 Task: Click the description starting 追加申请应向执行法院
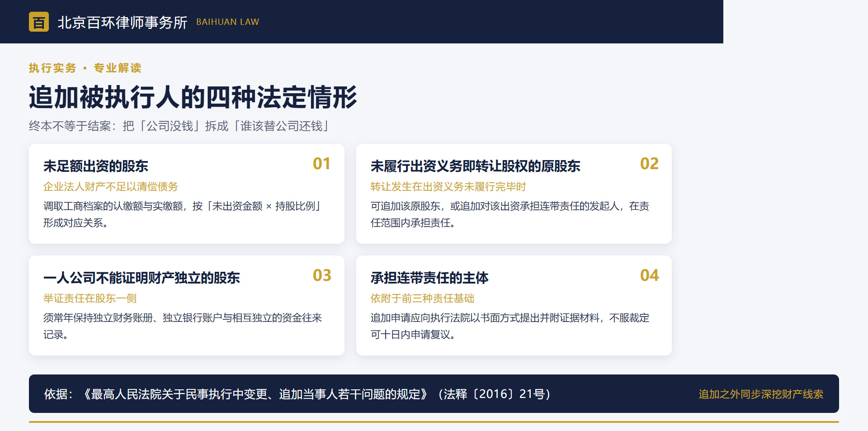click(510, 326)
